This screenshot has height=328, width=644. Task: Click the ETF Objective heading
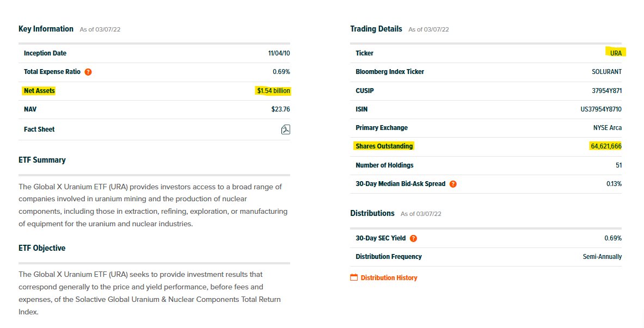[x=42, y=248]
